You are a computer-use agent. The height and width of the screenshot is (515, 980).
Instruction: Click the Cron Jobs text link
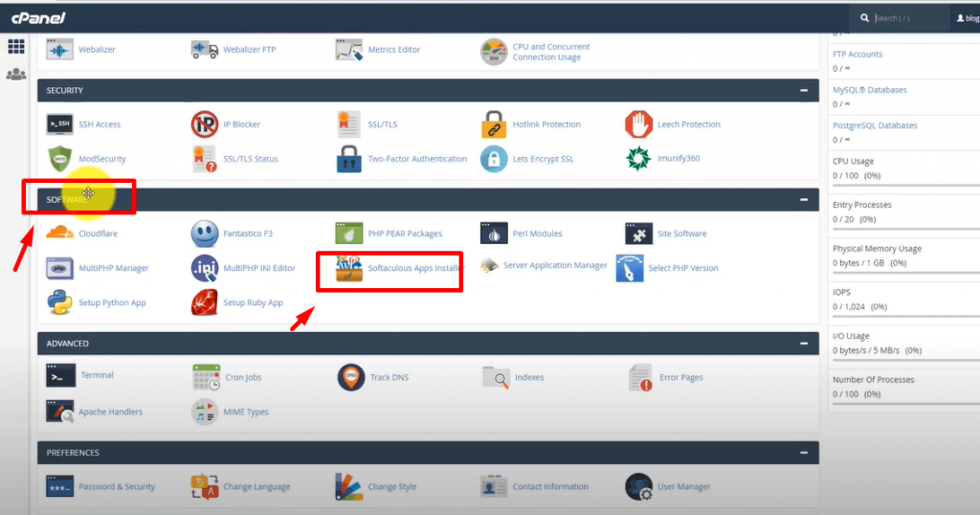(x=243, y=377)
